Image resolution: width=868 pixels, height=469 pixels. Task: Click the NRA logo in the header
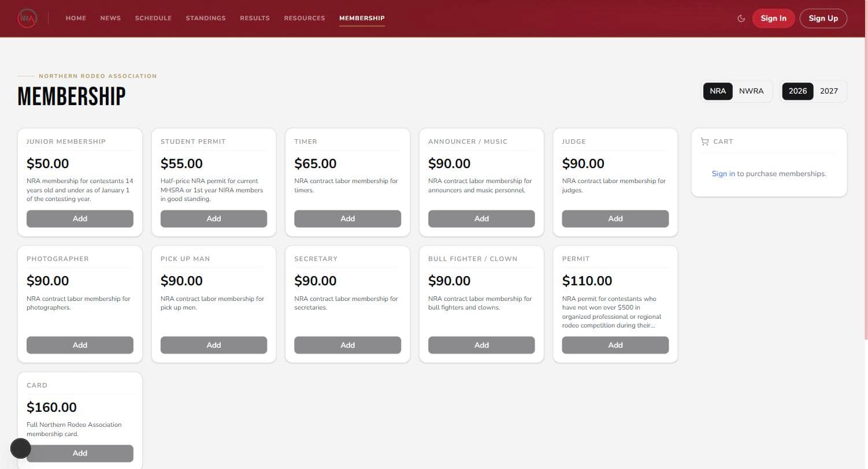point(27,18)
